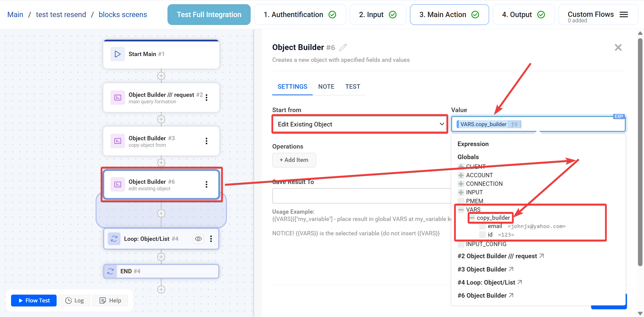Open the Start from dropdown
Image resolution: width=644 pixels, height=317 pixels.
(360, 124)
